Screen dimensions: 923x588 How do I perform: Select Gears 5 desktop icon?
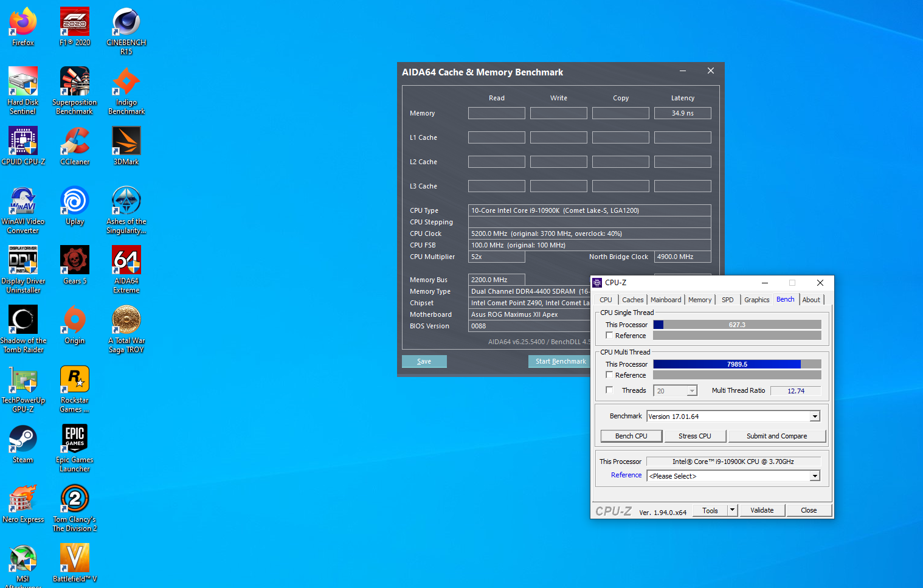75,265
